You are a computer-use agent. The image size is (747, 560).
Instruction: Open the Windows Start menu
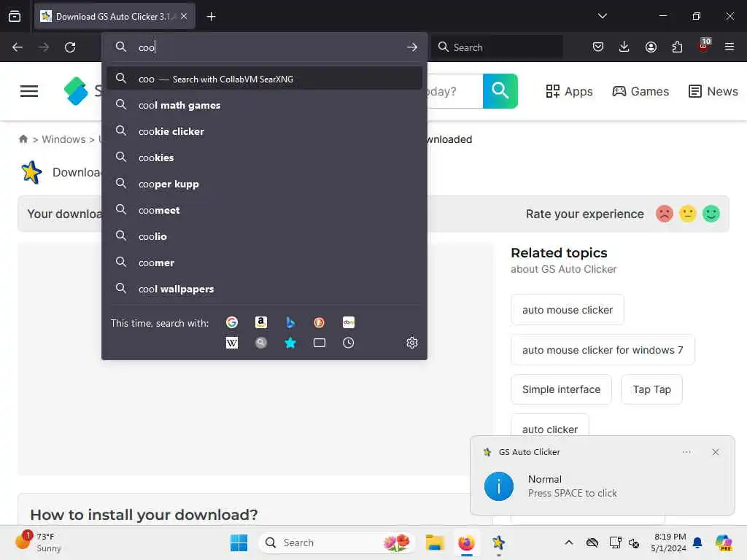[239, 542]
